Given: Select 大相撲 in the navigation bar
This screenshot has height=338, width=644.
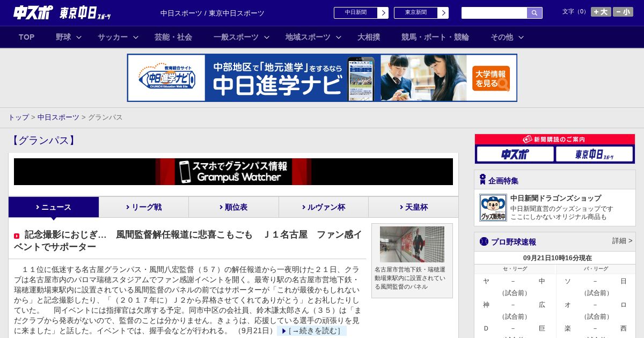Looking at the screenshot, I should [369, 37].
